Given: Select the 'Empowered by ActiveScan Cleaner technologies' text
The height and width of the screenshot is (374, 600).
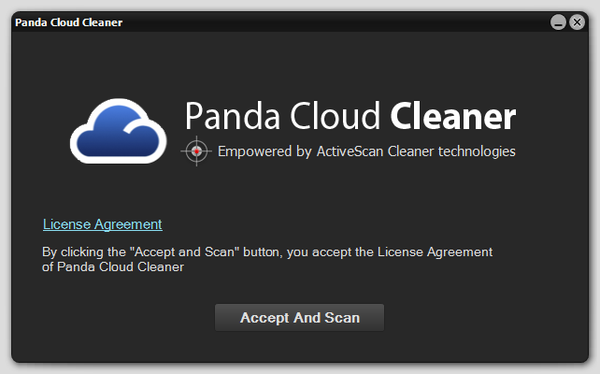Looking at the screenshot, I should 367,151.
